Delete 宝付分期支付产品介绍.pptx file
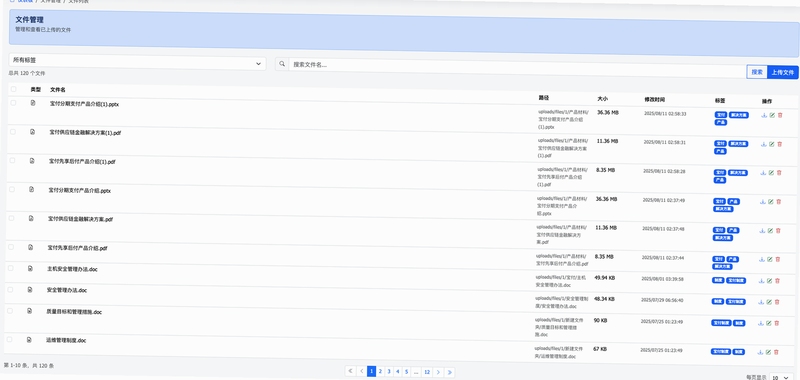Viewport: 800px width, 380px height. click(779, 202)
